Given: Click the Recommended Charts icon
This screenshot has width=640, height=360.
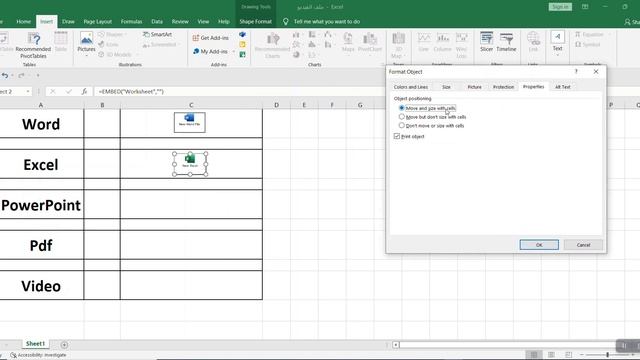Looking at the screenshot, I should [x=272, y=46].
